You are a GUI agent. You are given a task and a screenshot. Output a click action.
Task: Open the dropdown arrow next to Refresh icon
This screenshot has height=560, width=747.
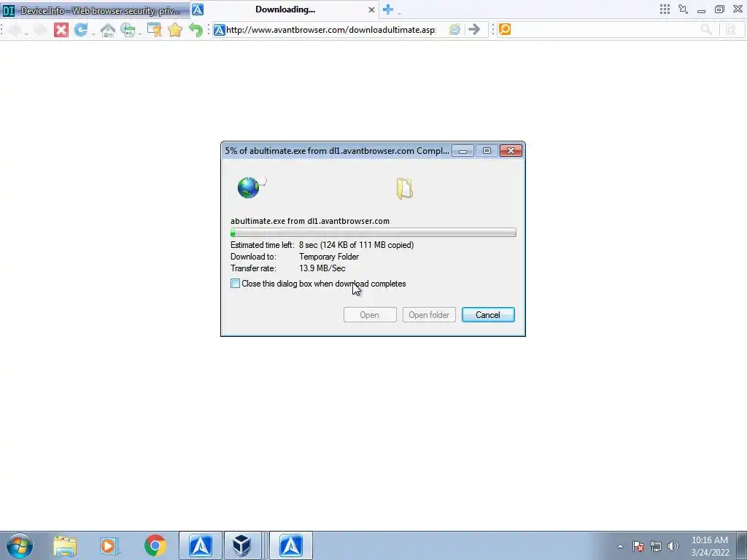pos(93,34)
